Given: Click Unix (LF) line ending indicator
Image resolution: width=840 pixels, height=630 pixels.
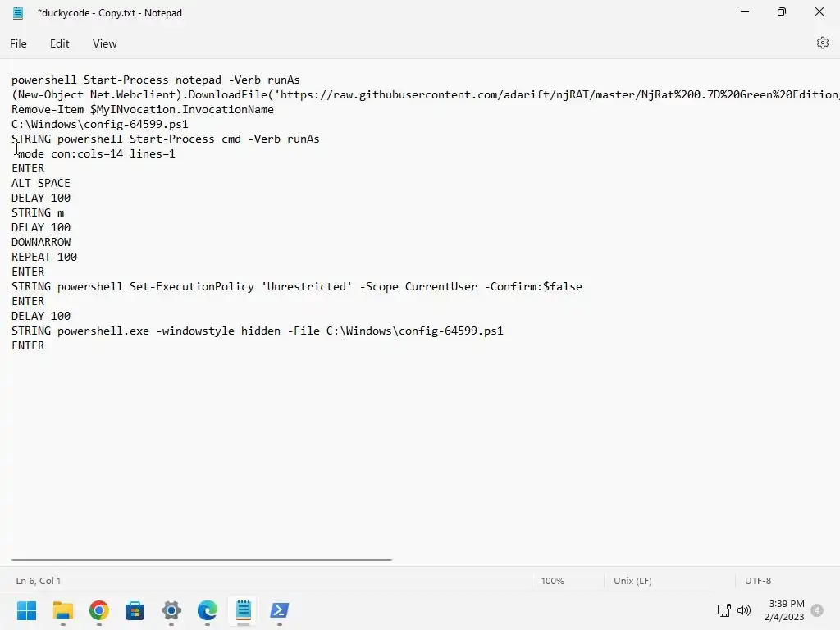Looking at the screenshot, I should tap(632, 581).
